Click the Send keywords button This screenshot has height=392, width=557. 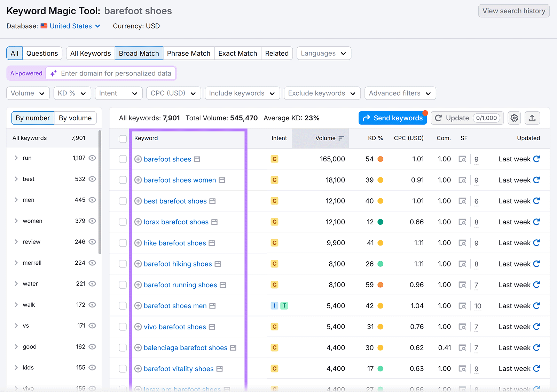[392, 118]
